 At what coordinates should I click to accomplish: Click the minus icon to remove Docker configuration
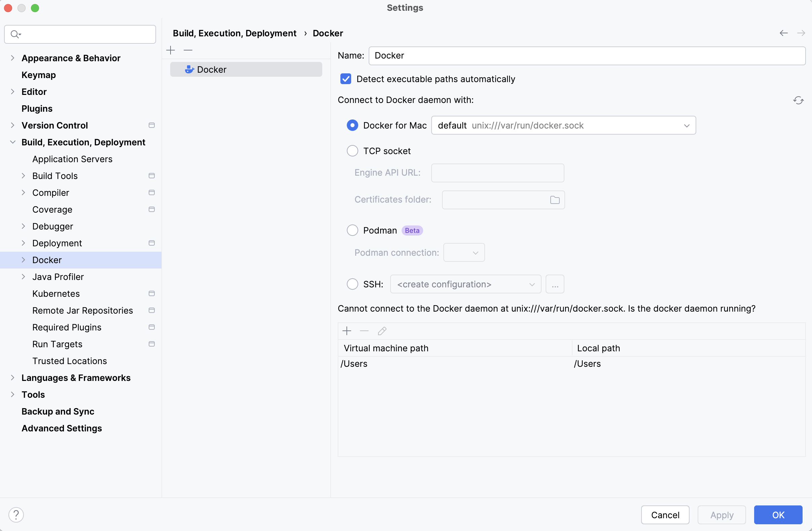(188, 50)
